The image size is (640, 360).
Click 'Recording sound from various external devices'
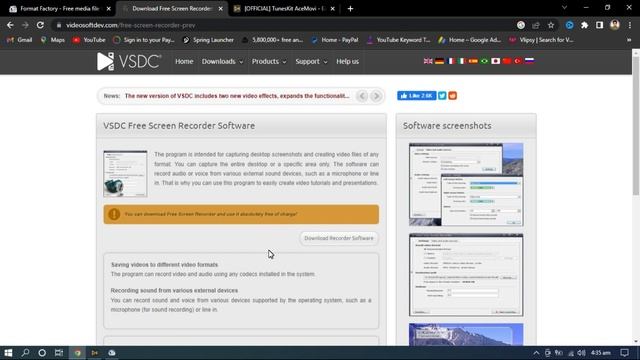coord(174,290)
